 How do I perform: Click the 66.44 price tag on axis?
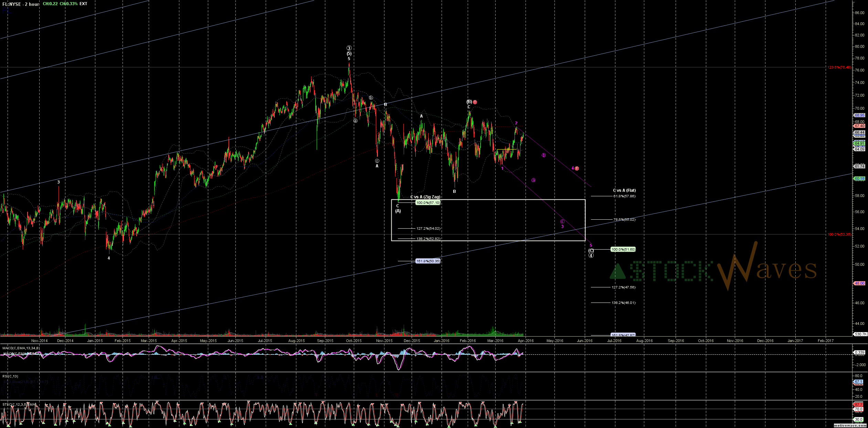(859, 133)
